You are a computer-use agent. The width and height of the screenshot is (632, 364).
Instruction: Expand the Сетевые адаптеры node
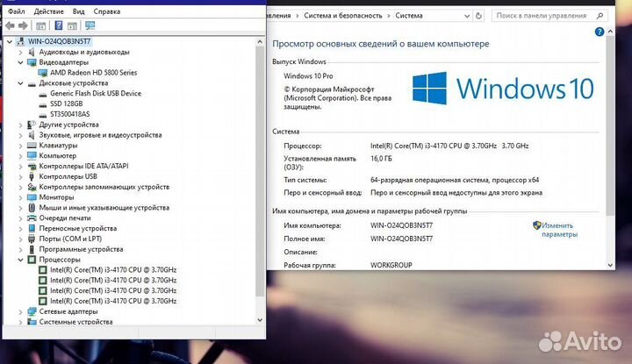click(x=20, y=311)
